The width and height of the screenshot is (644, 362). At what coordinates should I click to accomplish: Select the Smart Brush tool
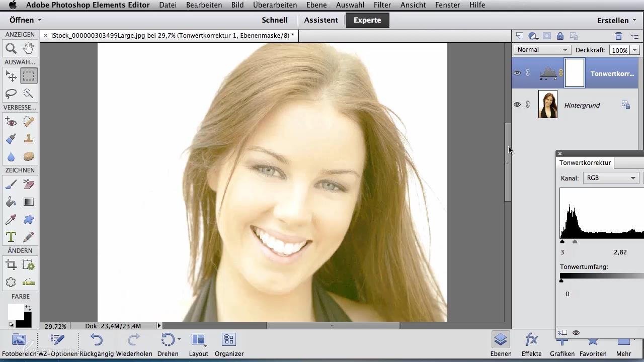(x=11, y=139)
